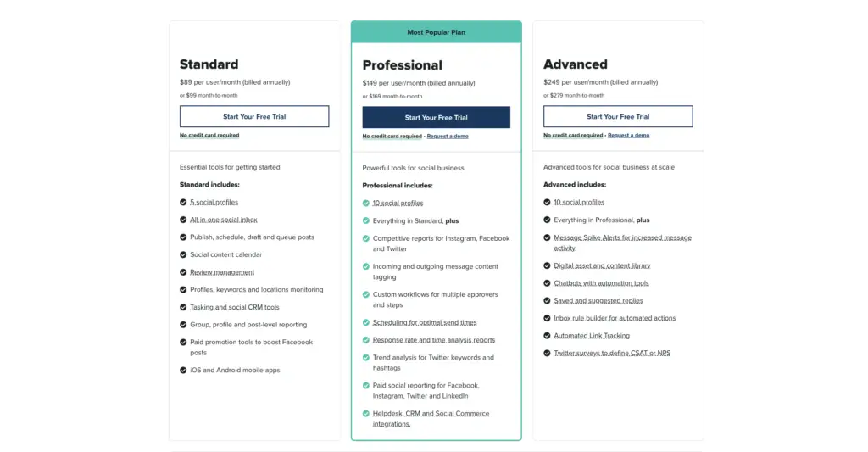Viewport: 868px width, 452px height.
Task: Click the Most Popular Plan banner
Action: tap(437, 32)
